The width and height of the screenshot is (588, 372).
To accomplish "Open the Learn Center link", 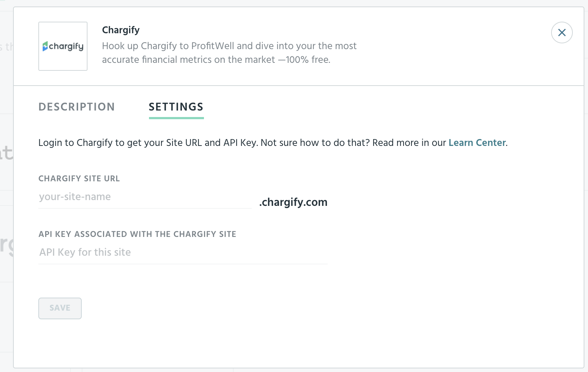I will click(477, 143).
